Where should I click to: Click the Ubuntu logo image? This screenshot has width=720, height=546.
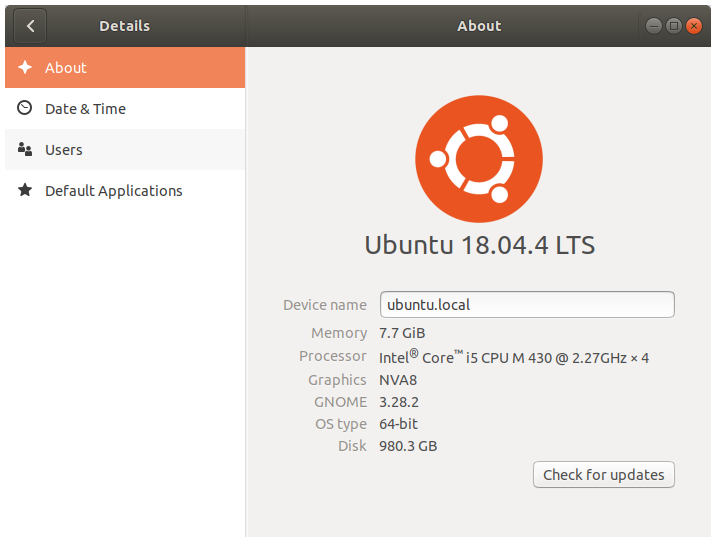click(479, 159)
